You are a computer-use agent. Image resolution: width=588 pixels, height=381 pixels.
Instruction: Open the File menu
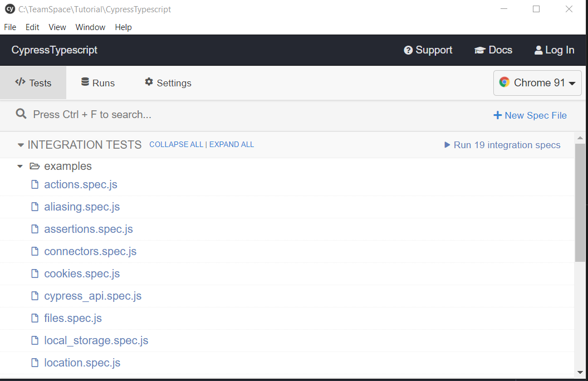pos(10,27)
